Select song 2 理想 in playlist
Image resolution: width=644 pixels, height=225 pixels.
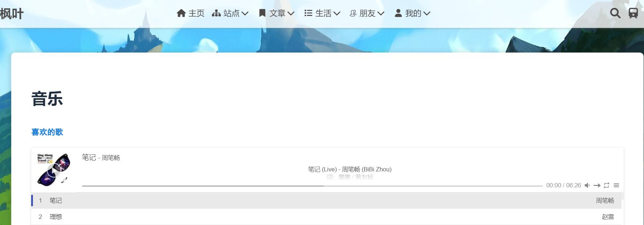[326, 217]
